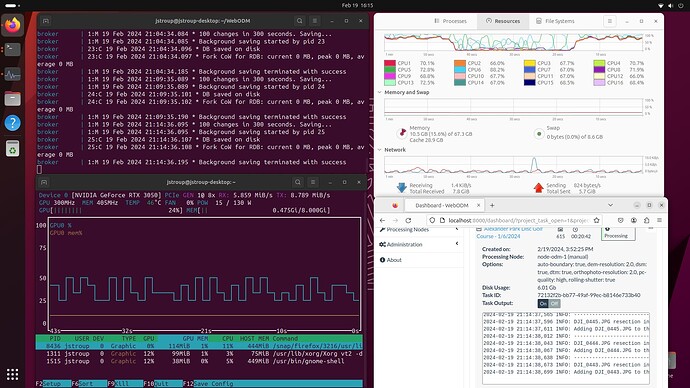Click inside the task output log box

(566, 348)
